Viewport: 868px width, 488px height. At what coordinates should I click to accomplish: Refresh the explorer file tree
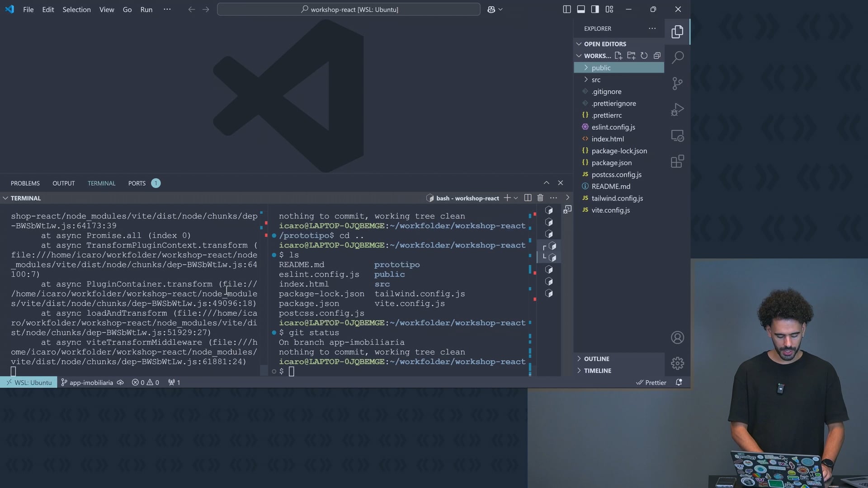pyautogui.click(x=644, y=56)
